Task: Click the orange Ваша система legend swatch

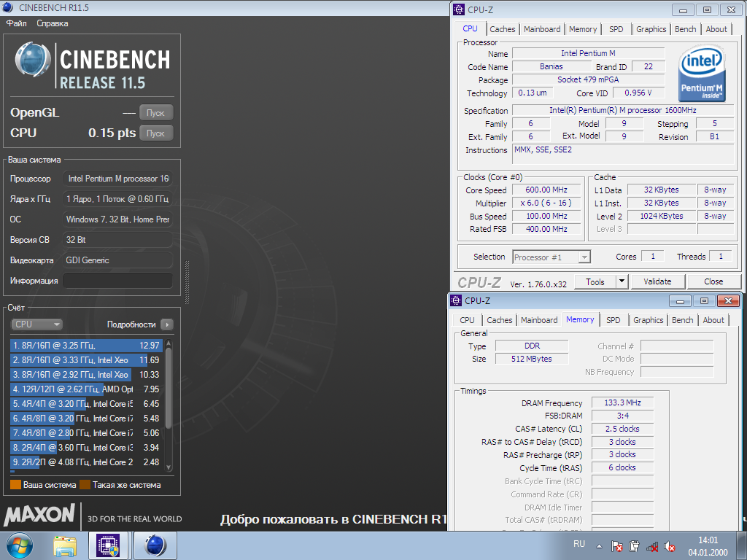Action: tap(16, 485)
